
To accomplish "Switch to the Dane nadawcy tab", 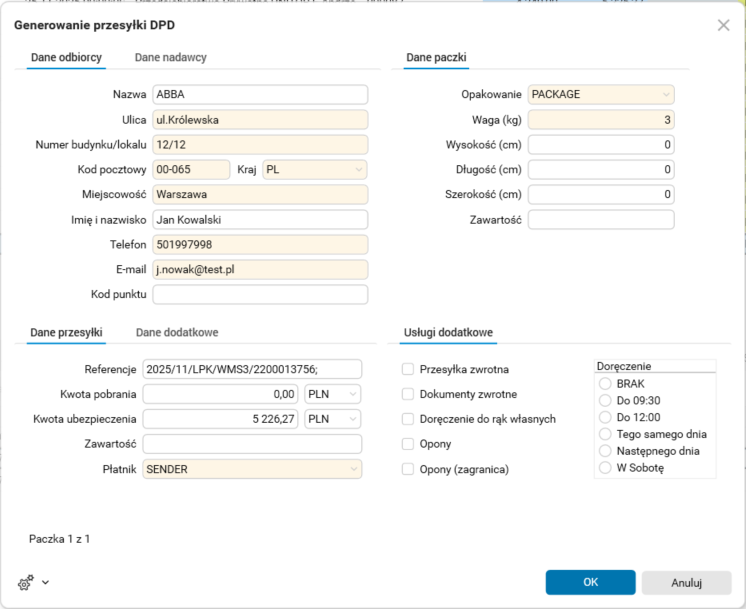I will click(x=171, y=58).
